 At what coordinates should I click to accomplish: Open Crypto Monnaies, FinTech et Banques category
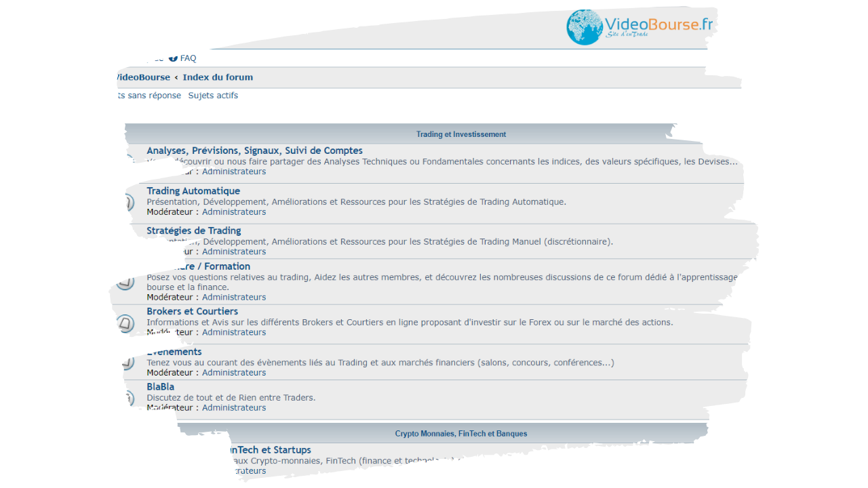tap(461, 434)
